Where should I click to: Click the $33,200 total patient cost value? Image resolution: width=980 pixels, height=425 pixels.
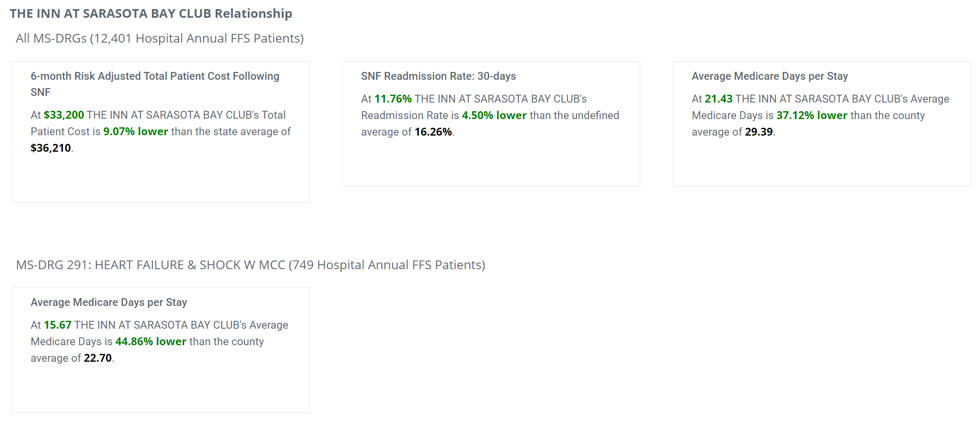[64, 115]
